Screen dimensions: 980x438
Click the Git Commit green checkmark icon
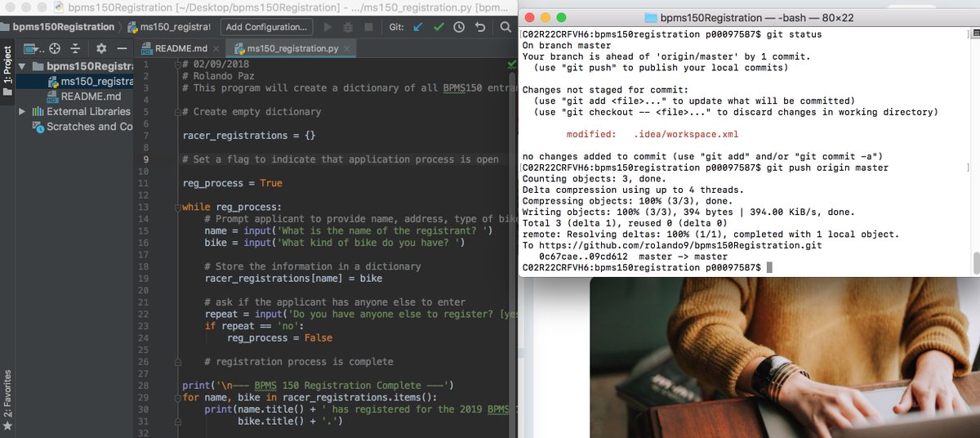(439, 27)
